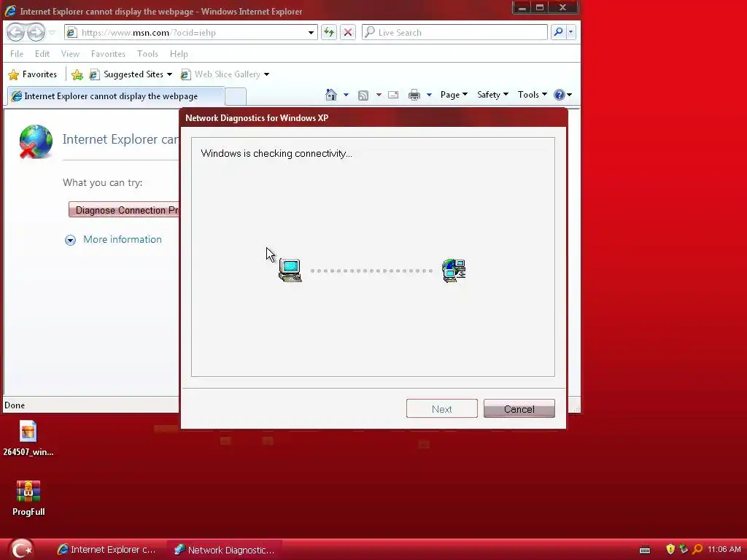Viewport: 747px width, 560px height.
Task: Go forward with the Forward arrow button
Action: 36,32
